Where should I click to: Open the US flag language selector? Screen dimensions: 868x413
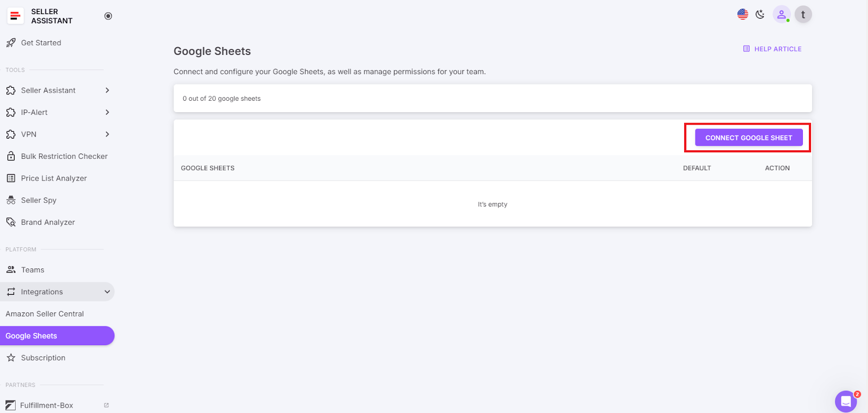point(743,14)
